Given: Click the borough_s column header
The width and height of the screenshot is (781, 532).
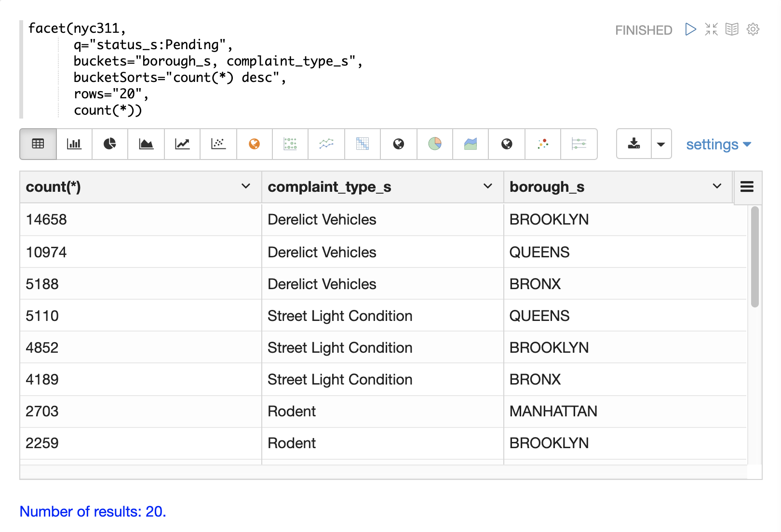Looking at the screenshot, I should point(547,187).
